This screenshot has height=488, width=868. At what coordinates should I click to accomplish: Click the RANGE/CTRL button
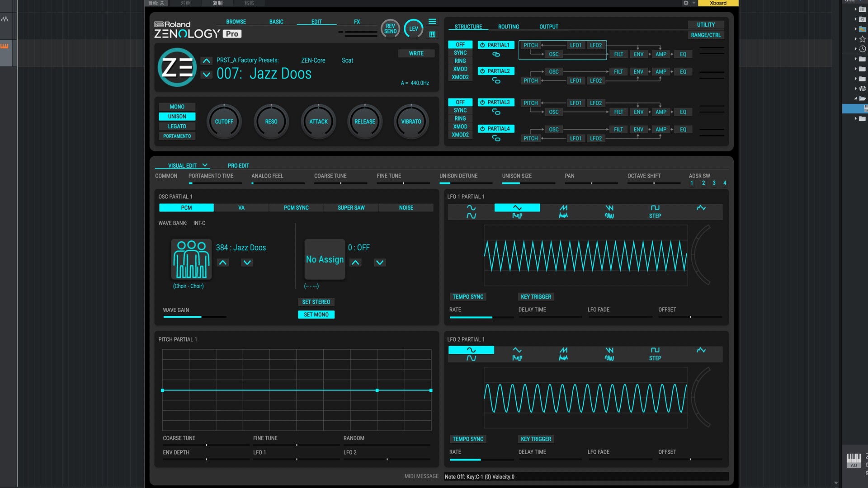tap(705, 35)
